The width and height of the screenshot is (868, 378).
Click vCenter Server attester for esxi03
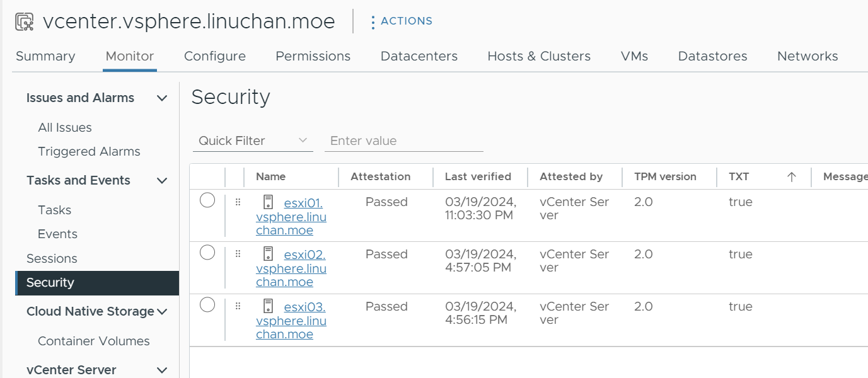574,313
